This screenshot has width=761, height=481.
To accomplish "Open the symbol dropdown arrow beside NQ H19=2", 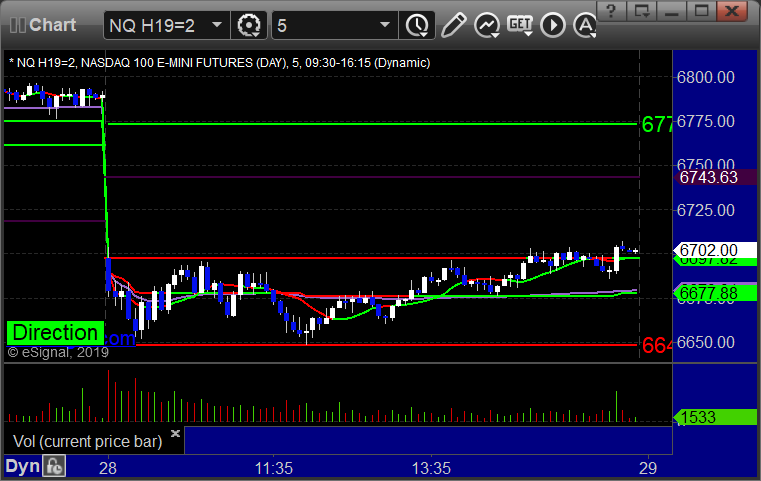I will point(217,25).
